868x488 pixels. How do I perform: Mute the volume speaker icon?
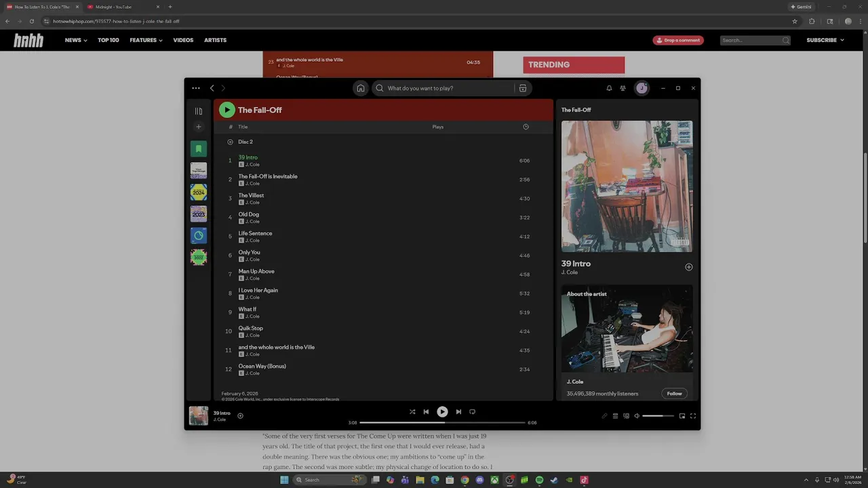[x=636, y=415]
